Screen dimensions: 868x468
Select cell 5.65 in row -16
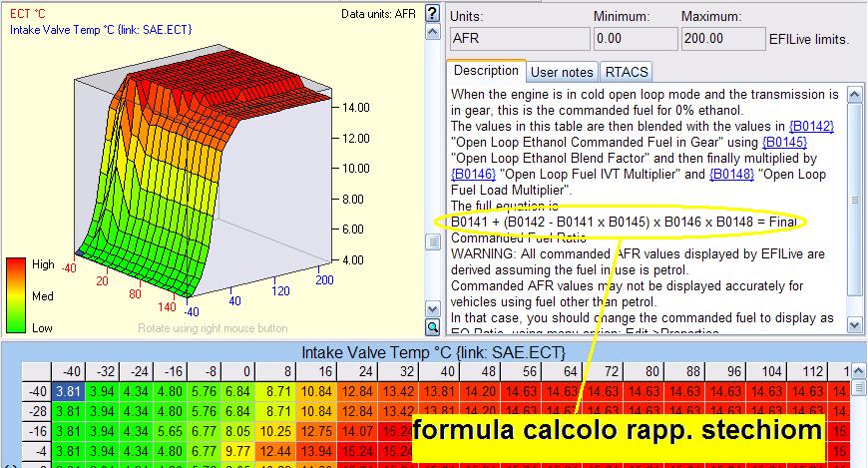pos(170,431)
